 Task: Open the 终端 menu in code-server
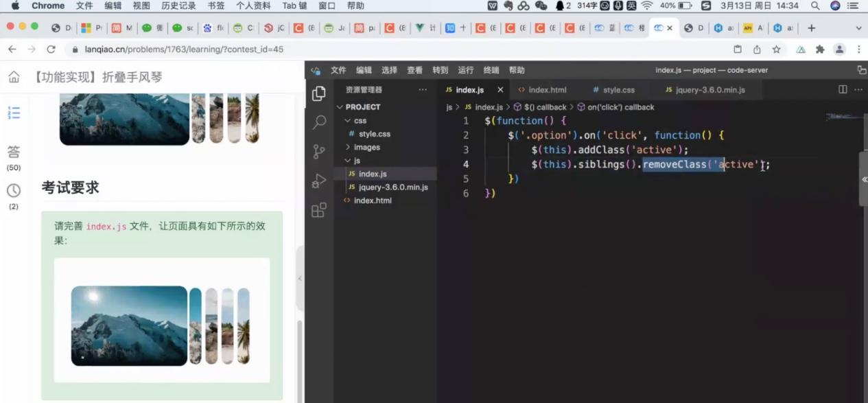(x=491, y=70)
